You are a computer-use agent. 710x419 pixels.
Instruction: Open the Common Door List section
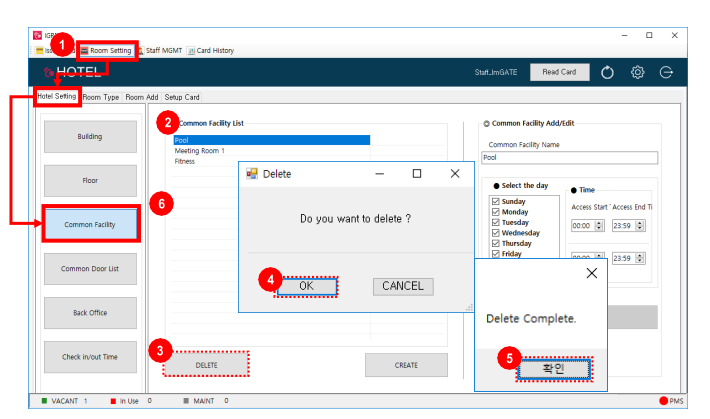tap(90, 269)
